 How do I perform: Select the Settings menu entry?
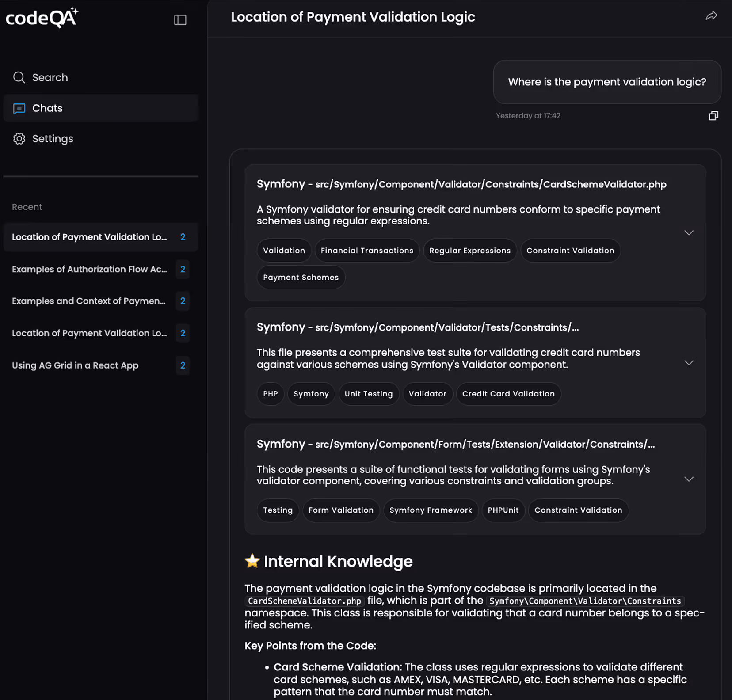52,138
